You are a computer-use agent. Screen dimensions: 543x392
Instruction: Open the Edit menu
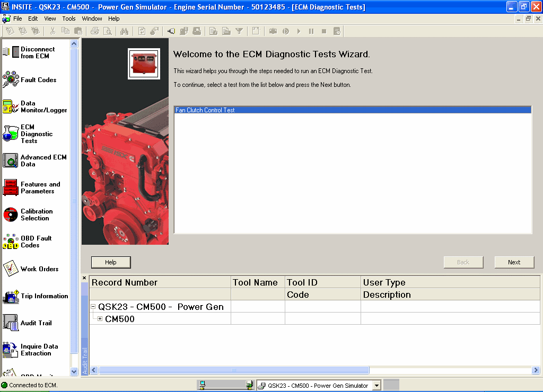click(x=33, y=19)
